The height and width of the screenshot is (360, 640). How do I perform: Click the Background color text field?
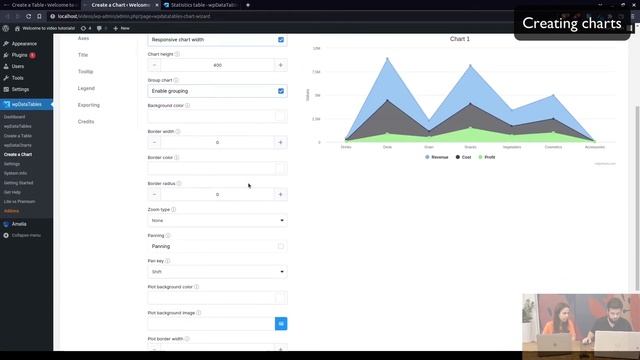211,116
